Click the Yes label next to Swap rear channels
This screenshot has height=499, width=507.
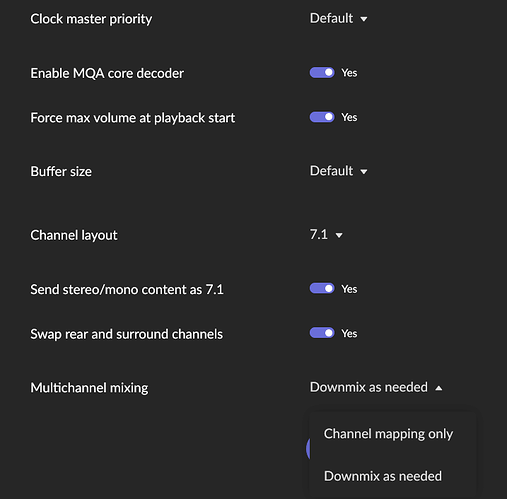click(349, 333)
